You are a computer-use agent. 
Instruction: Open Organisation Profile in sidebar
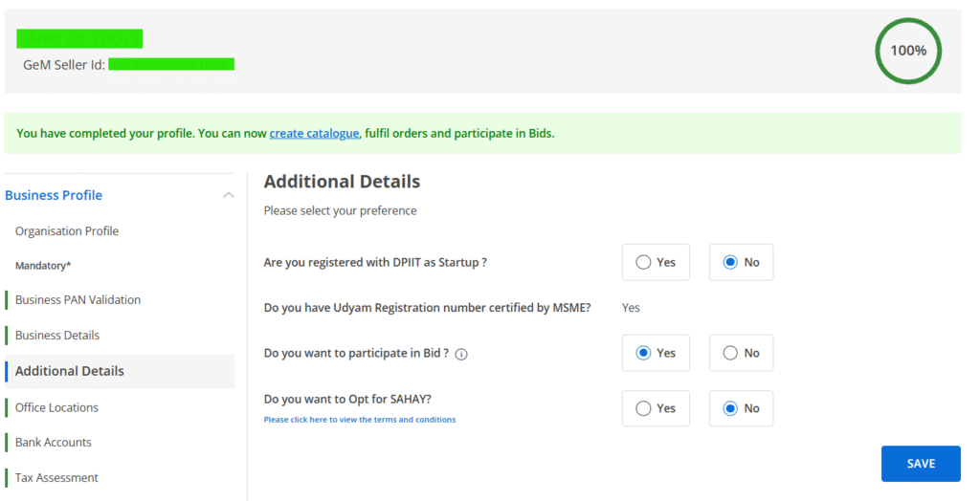tap(67, 231)
